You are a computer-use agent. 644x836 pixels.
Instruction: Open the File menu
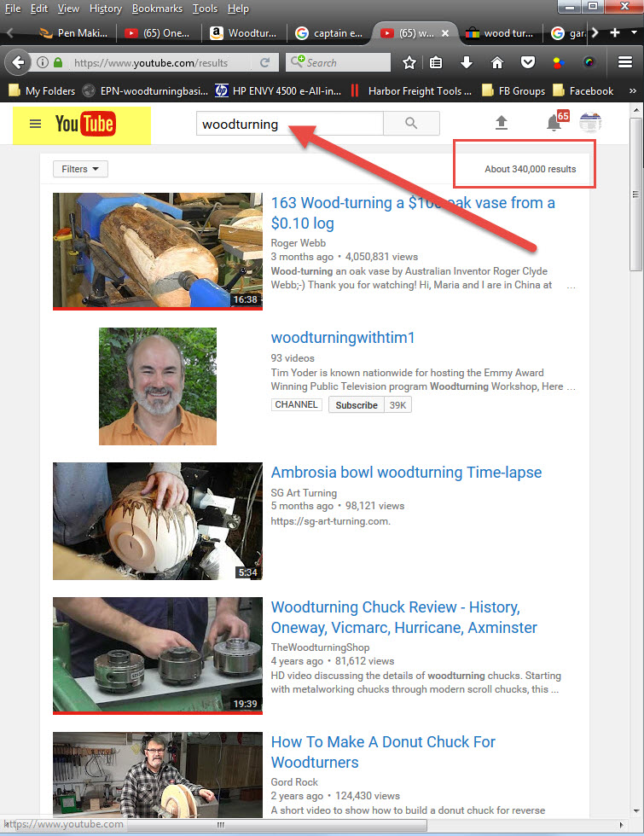point(13,9)
